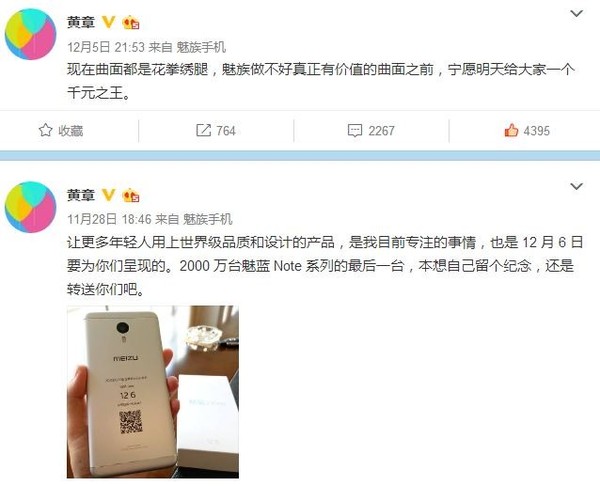Click 魅族手机 source link on first post
Viewport: 600px width, 486px height.
[201, 47]
